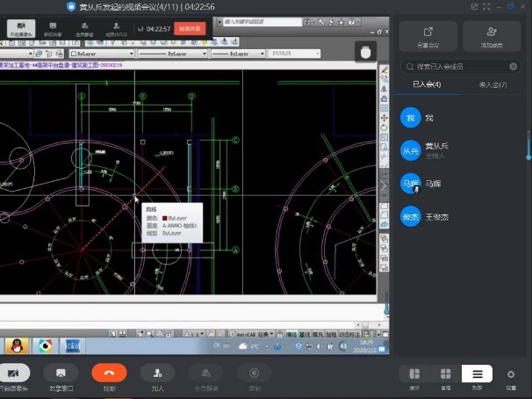Clear the member search box
The image size is (532, 399).
pos(514,67)
